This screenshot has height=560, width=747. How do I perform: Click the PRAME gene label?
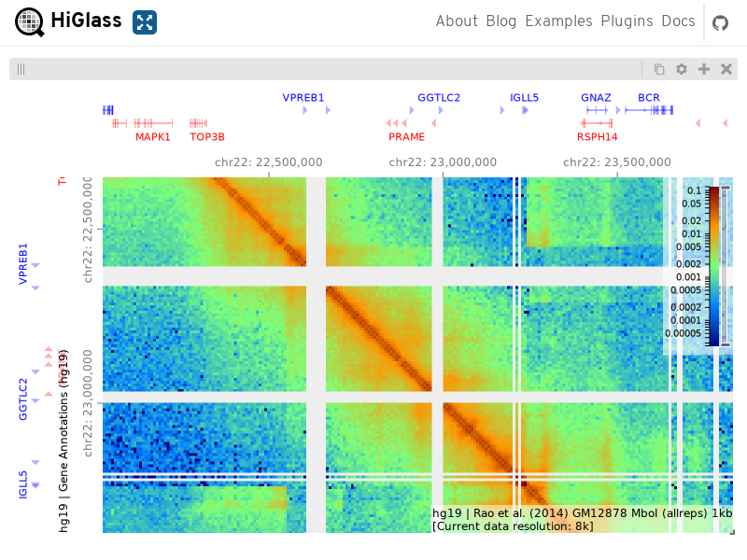[406, 137]
